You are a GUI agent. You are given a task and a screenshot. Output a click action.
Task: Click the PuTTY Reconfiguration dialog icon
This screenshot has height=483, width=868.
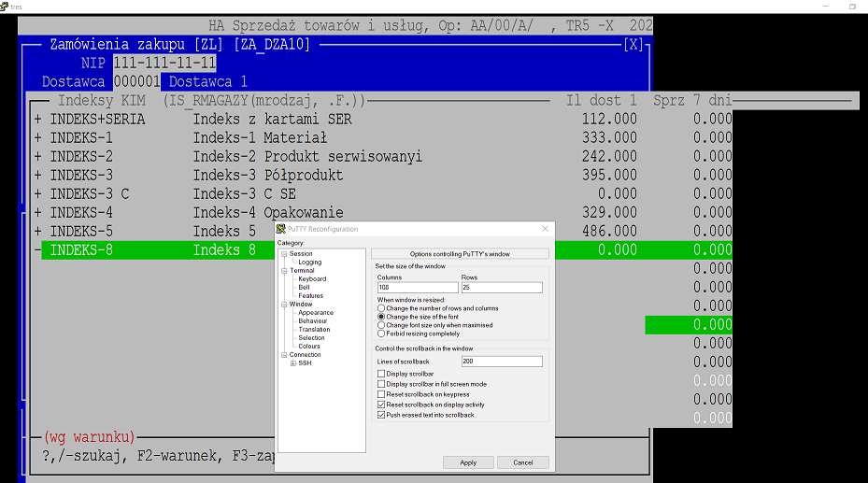(x=281, y=229)
